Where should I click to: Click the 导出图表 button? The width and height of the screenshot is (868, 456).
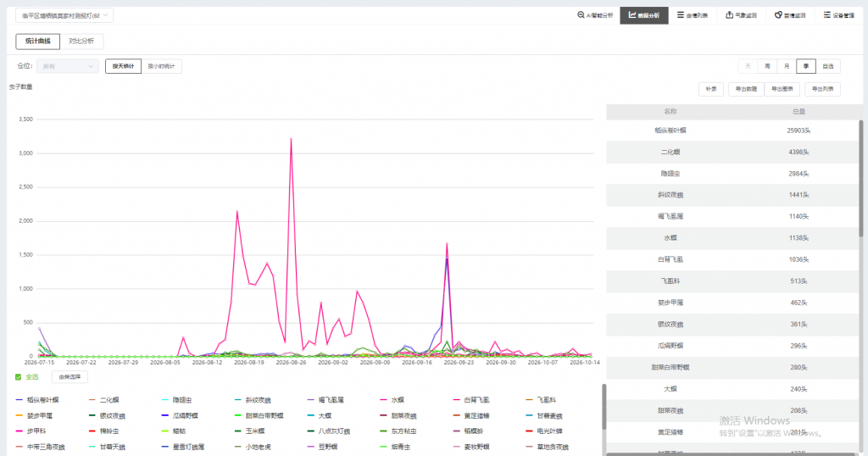click(782, 89)
